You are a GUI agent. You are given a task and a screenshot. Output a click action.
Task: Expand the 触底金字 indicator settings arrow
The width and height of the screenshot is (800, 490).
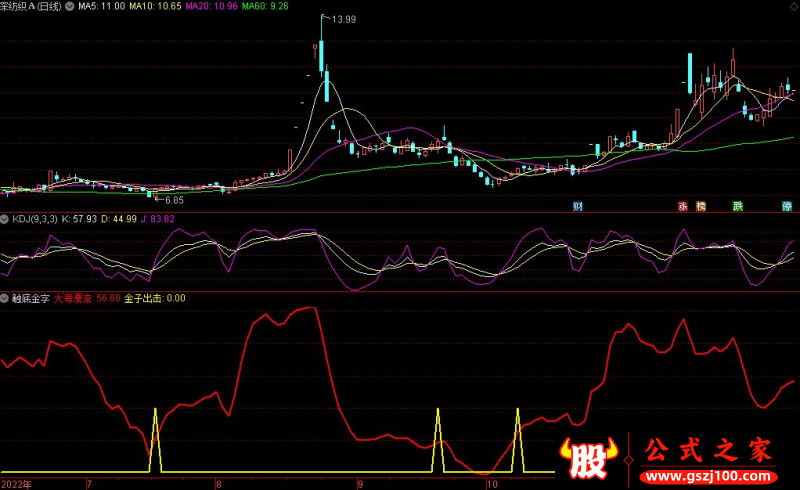[5, 298]
